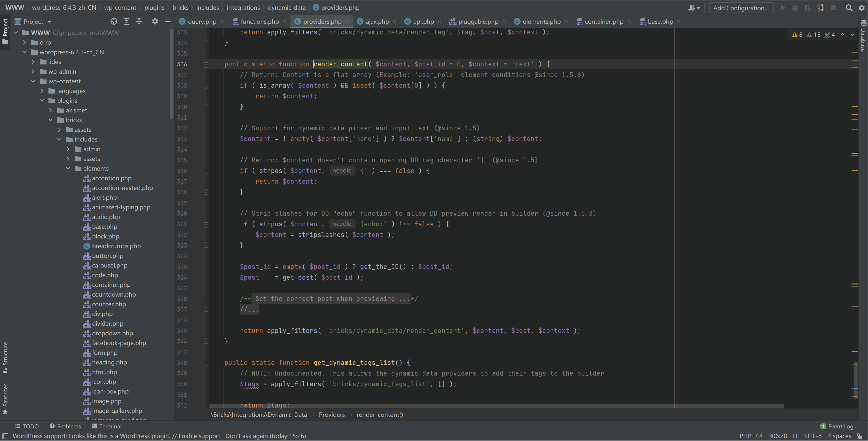The height and width of the screenshot is (441, 868).
Task: Close the providers.php tab
Action: (x=347, y=22)
